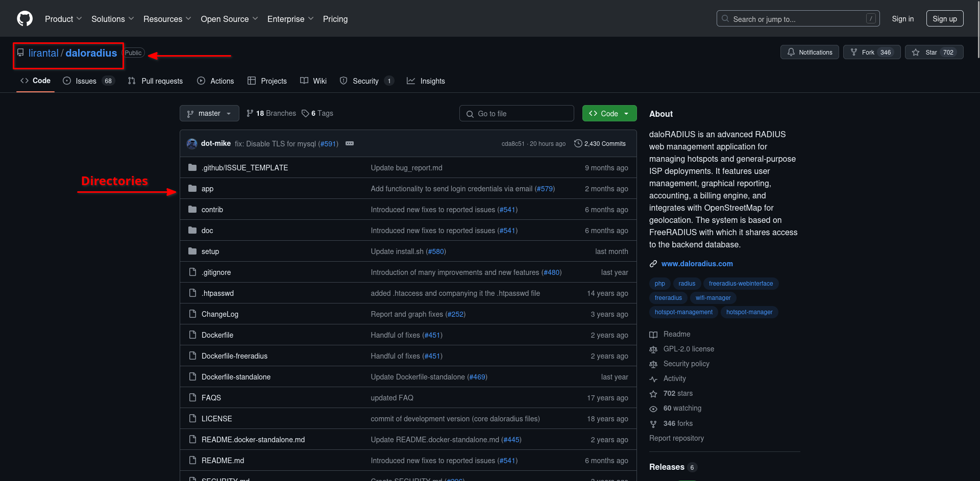The width and height of the screenshot is (980, 481).
Task: Focus the Search or jump to field
Action: [x=798, y=19]
